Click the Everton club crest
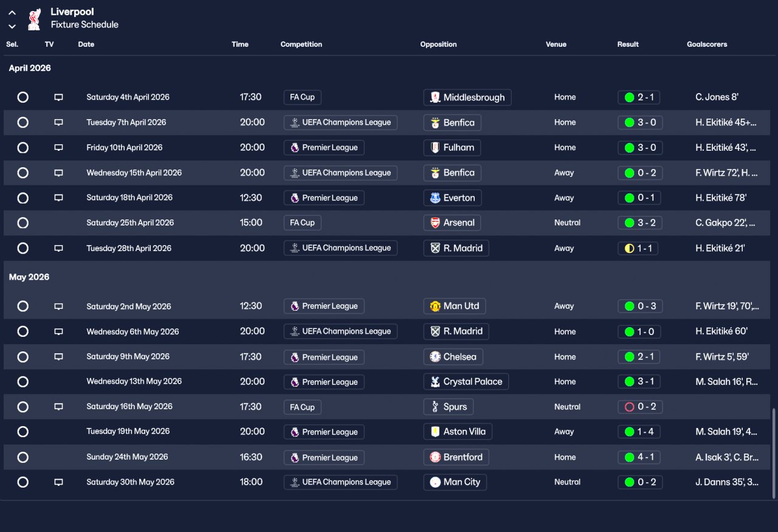This screenshot has width=778, height=532. 435,198
